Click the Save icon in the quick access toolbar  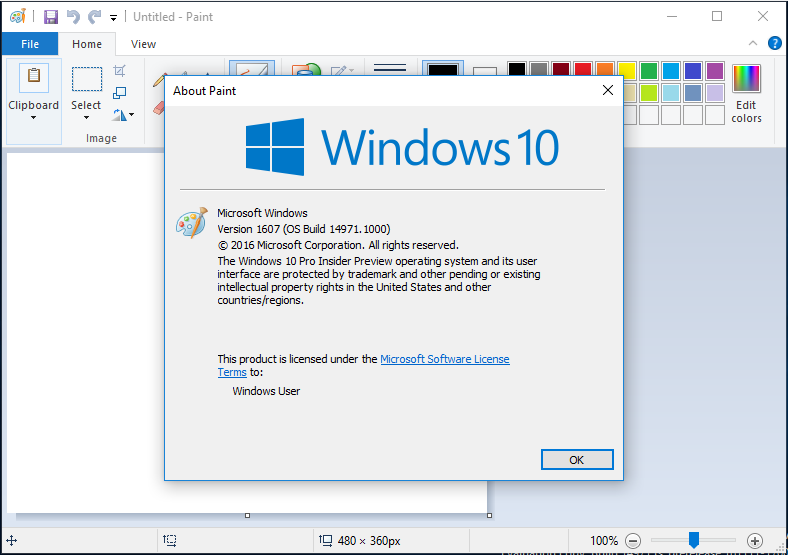[x=51, y=17]
